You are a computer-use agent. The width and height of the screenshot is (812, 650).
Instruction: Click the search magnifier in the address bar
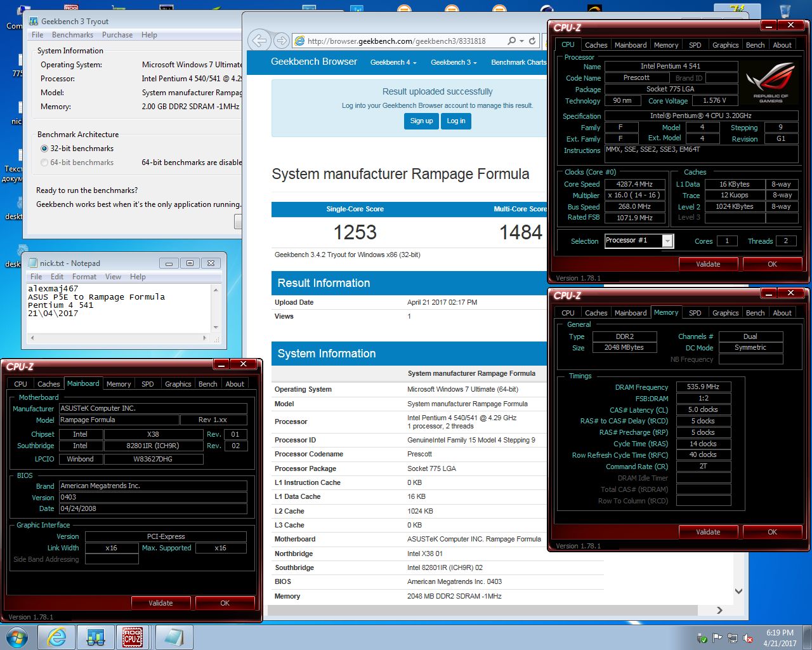click(511, 41)
